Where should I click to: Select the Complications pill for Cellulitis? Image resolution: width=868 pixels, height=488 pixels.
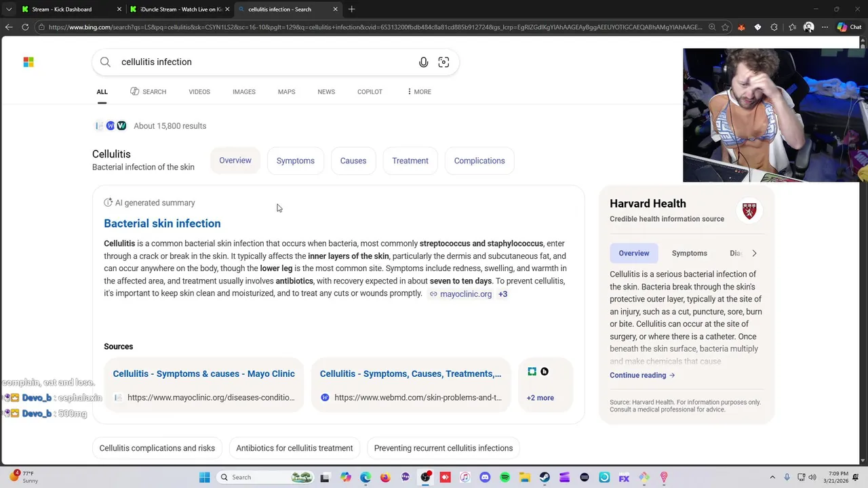[x=479, y=161]
